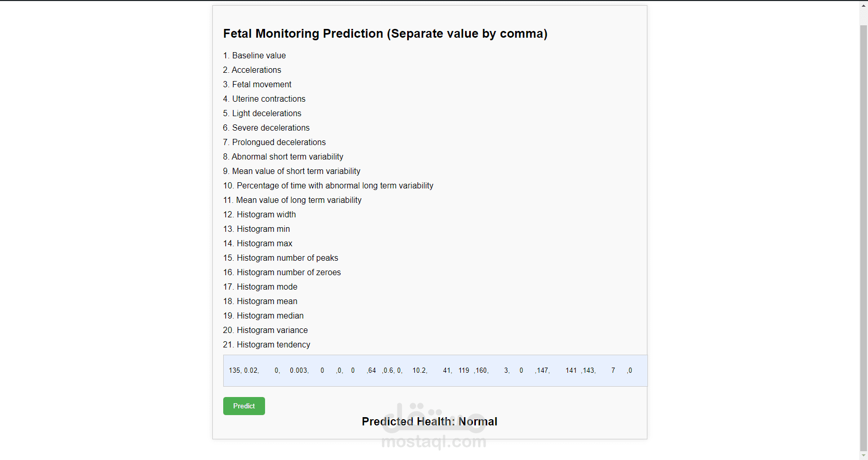Click the scrollbar up arrow
This screenshot has width=868, height=460.
click(x=863, y=5)
